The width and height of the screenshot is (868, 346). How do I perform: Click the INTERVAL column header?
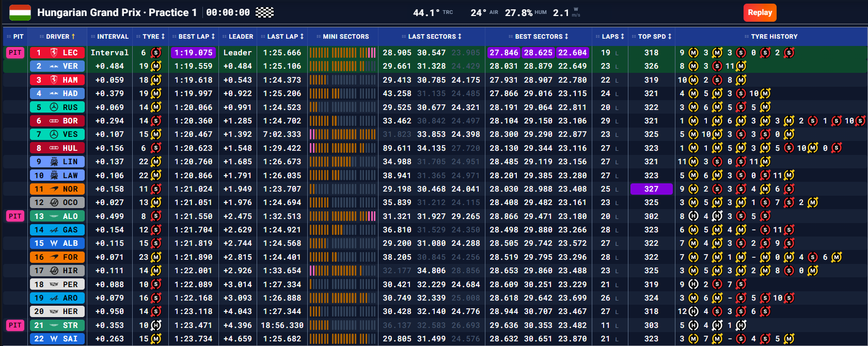(109, 37)
